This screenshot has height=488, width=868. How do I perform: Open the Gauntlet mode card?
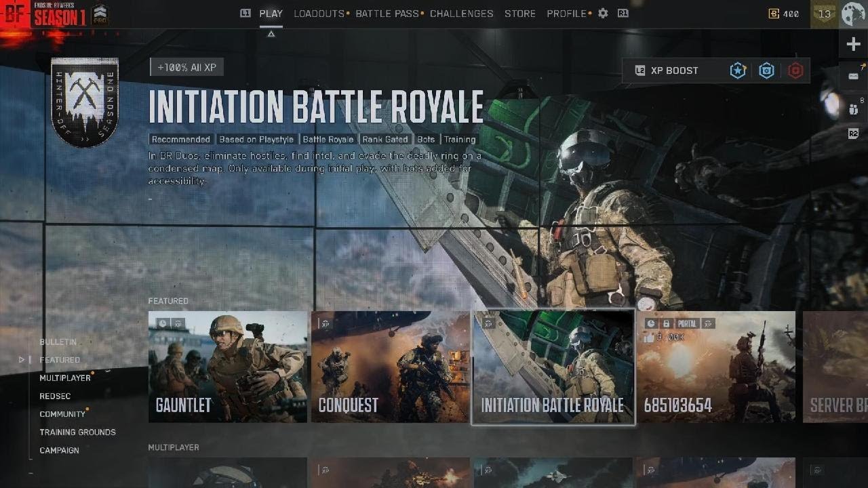[x=228, y=367]
